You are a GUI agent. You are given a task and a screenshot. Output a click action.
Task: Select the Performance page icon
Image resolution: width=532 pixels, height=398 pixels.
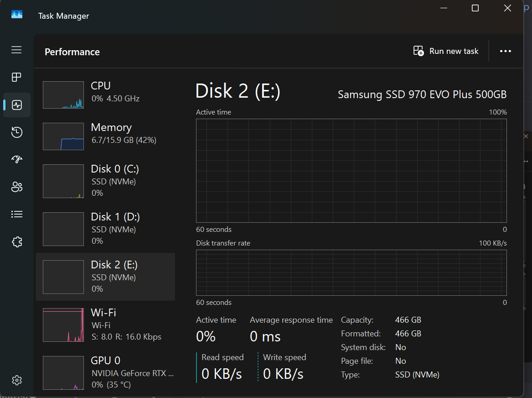(x=16, y=105)
